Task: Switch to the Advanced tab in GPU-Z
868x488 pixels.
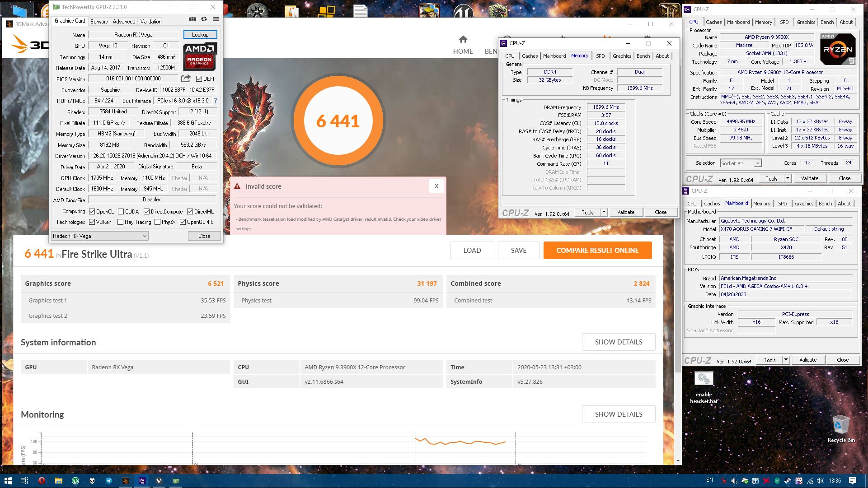Action: click(x=124, y=21)
